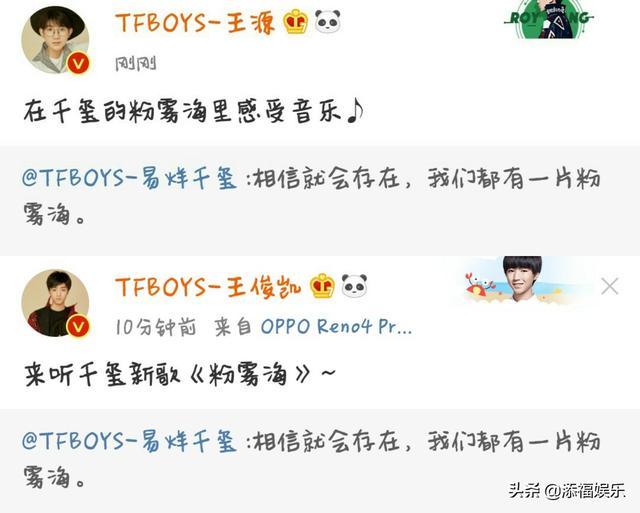The image size is (640, 513).
Task: Dismiss 王俊凯's post with the X icon
Action: tap(610, 286)
